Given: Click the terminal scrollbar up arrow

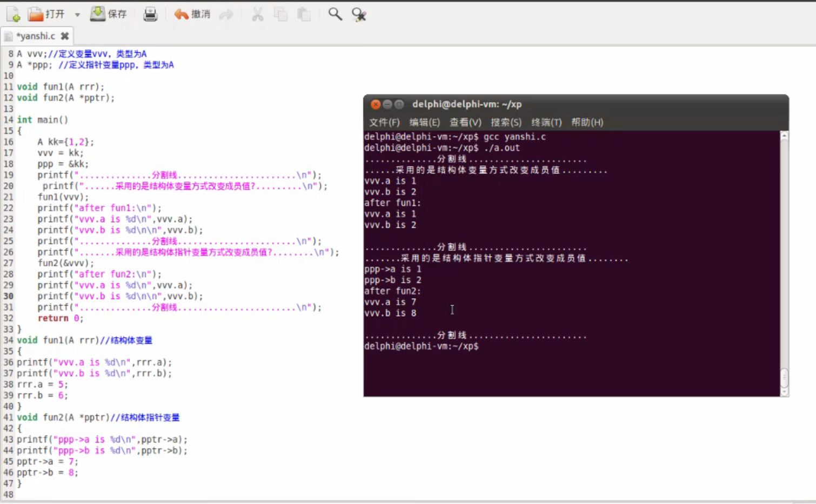Looking at the screenshot, I should coord(784,136).
